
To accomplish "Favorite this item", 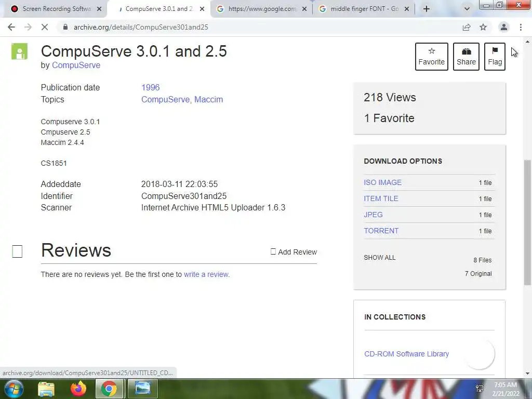I will point(432,56).
